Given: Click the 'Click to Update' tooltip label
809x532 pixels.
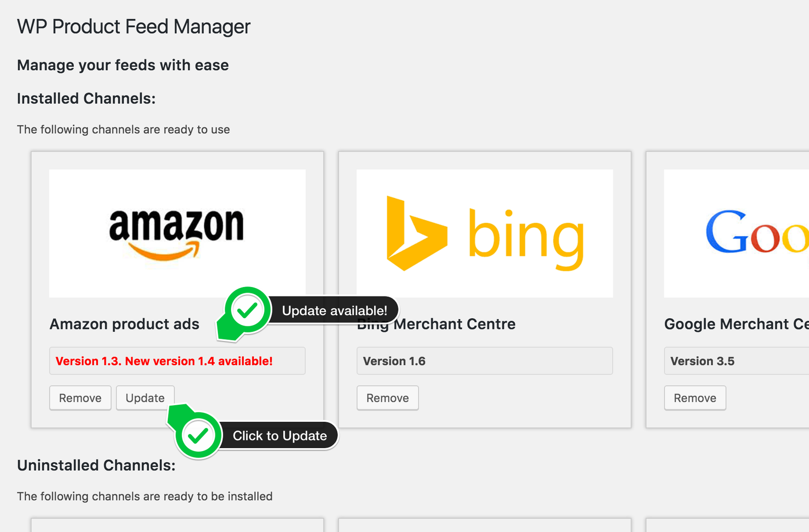Looking at the screenshot, I should coord(280,436).
